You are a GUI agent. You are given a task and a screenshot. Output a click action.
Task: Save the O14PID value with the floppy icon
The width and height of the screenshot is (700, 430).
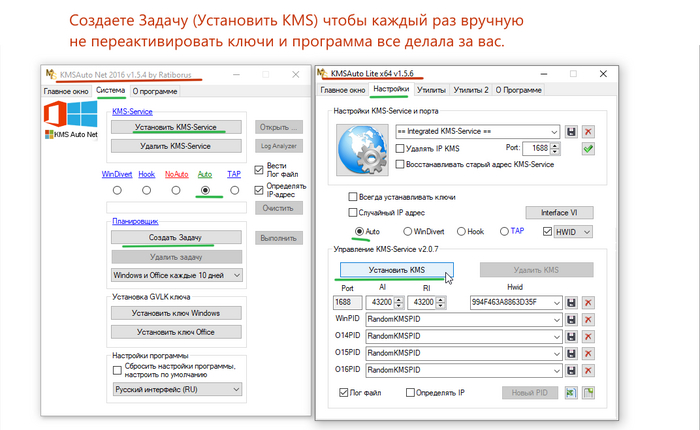(571, 336)
